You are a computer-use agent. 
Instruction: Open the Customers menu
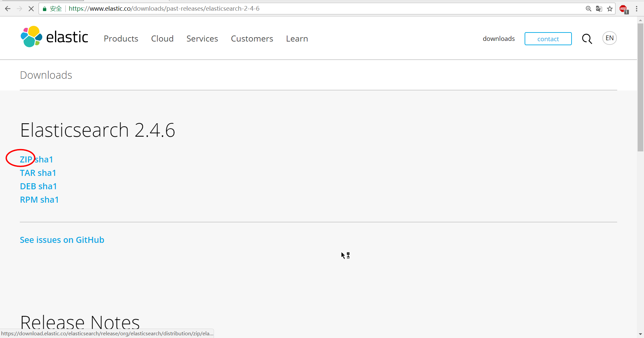click(x=252, y=39)
